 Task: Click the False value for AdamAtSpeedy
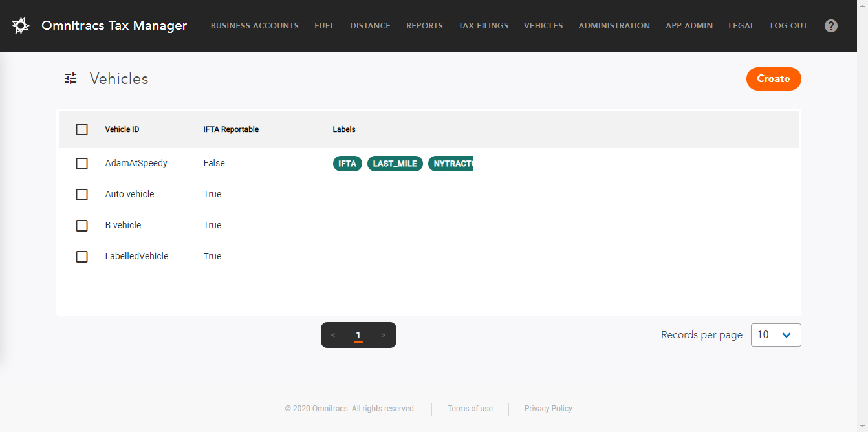214,164
